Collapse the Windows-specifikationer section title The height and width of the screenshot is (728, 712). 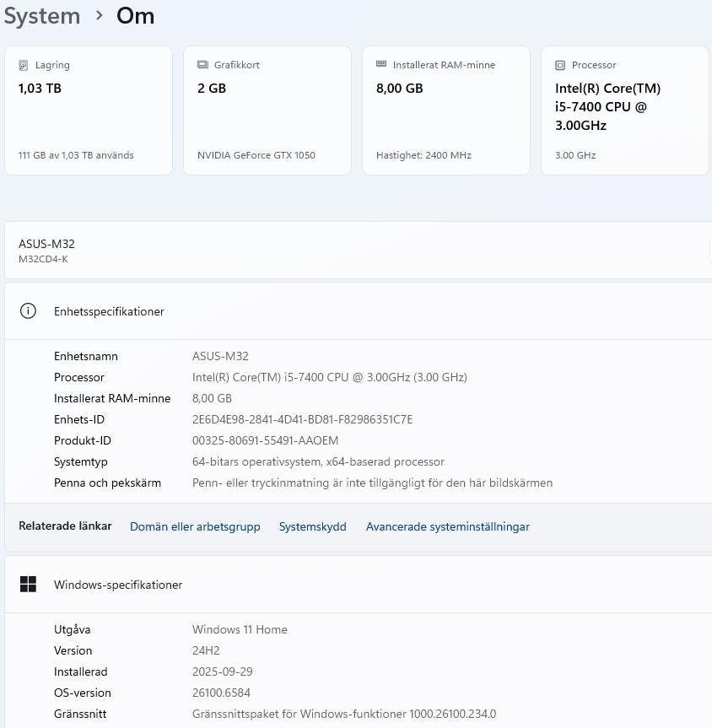tap(118, 585)
